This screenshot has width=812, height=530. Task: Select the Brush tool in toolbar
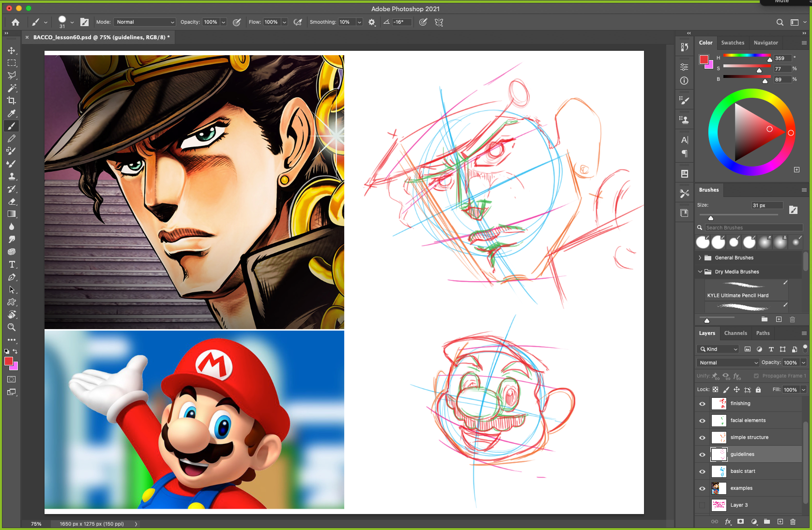12,126
